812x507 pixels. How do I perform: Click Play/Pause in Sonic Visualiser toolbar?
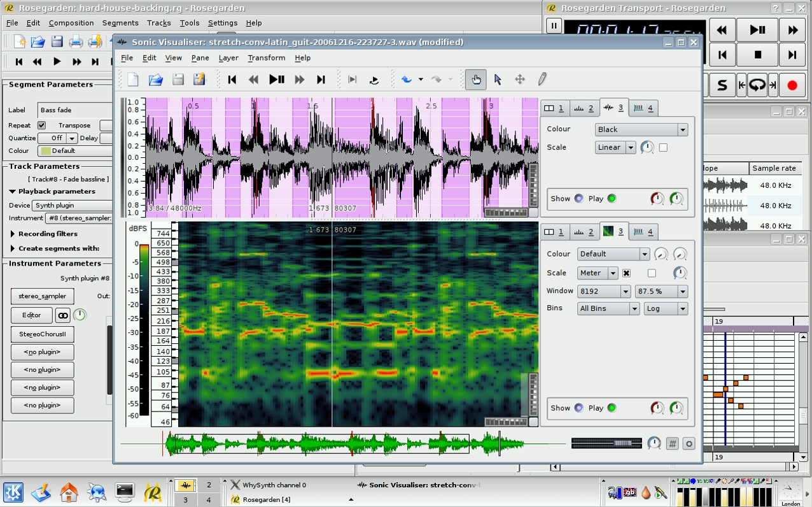(276, 80)
